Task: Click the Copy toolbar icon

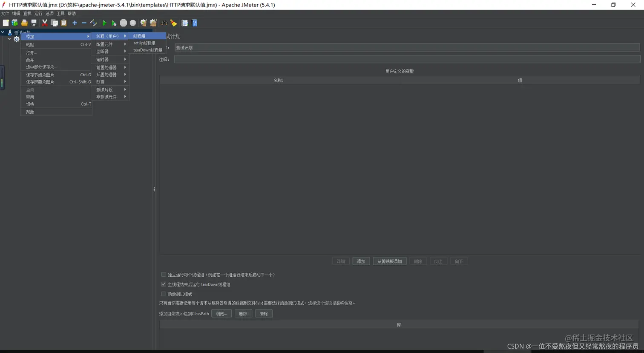Action: pos(54,23)
